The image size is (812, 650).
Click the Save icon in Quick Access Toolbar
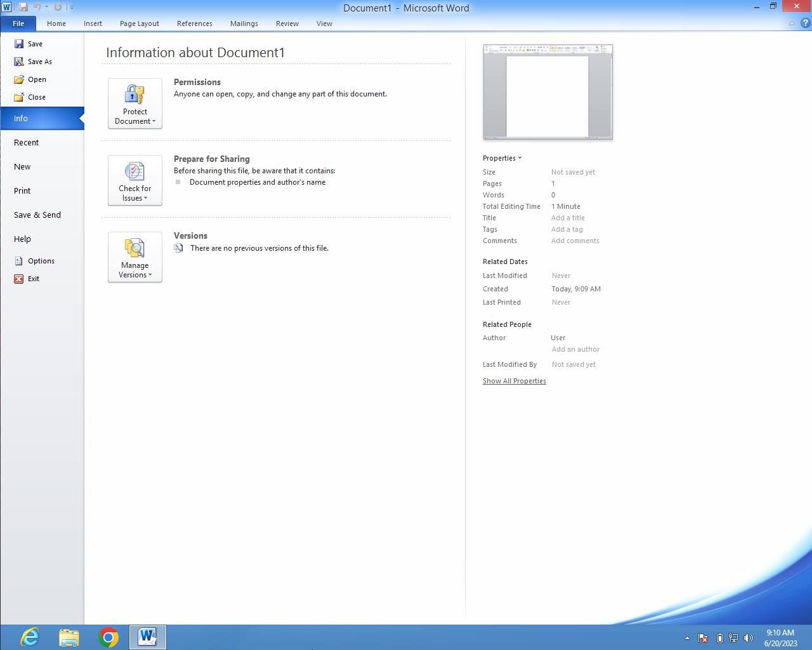pos(23,7)
